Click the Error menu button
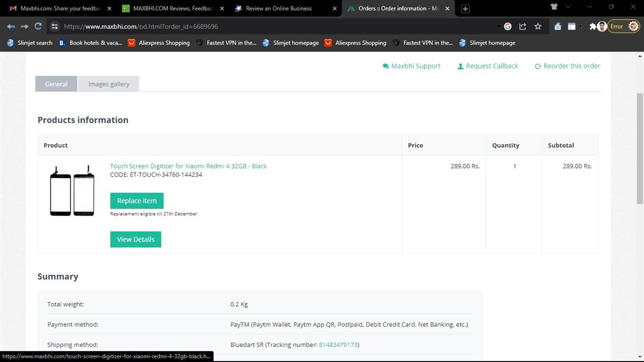Viewport: 644px width, 362px height. coord(624,26)
